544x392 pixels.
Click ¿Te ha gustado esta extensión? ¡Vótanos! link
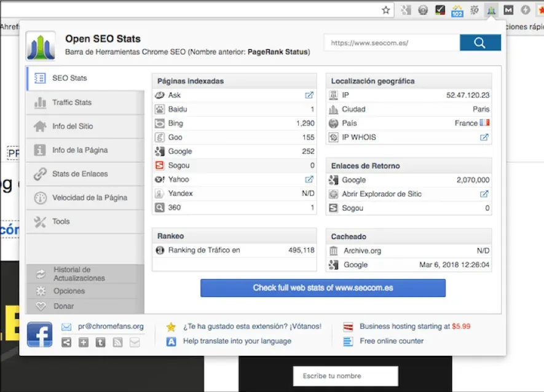pyautogui.click(x=252, y=326)
